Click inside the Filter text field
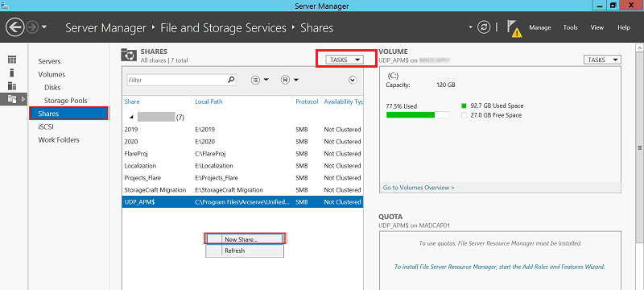This screenshot has width=644, height=290. [176, 80]
